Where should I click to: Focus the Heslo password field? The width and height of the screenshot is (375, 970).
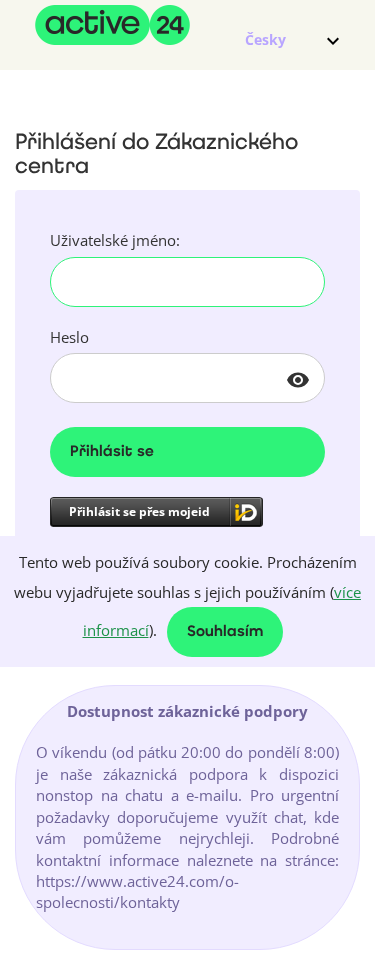coord(188,378)
